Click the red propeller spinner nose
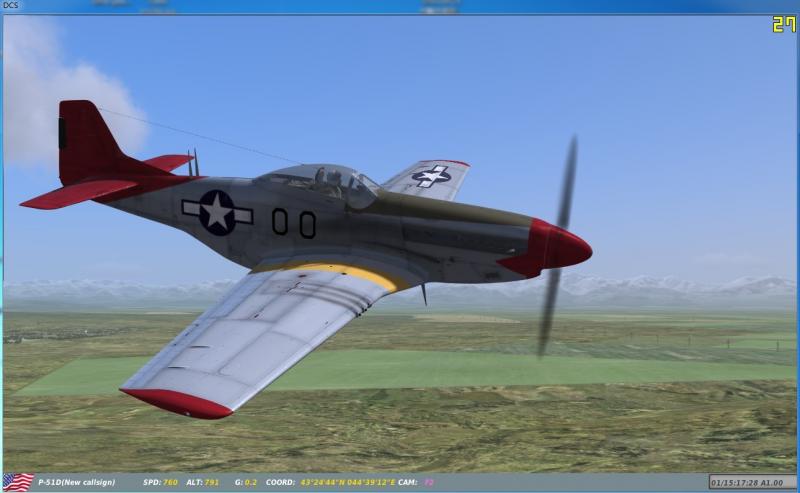Screen dimensions: 800x493 pos(558,247)
